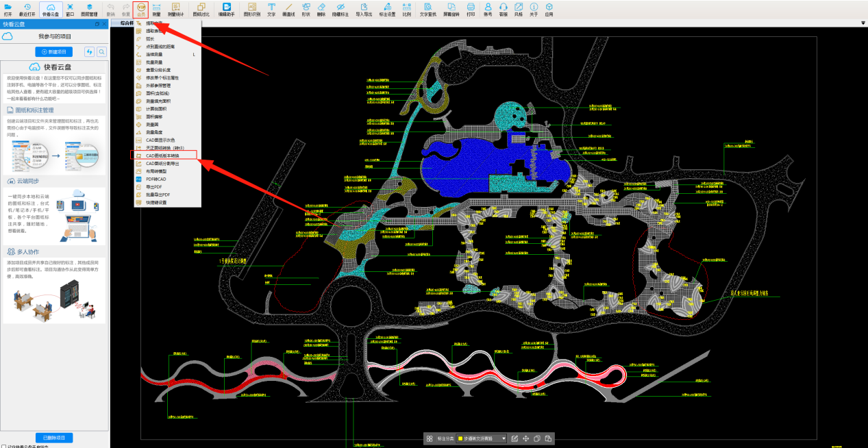The height and width of the screenshot is (448, 868).
Task: Click the 已删除项目 deleted projects button
Action: click(54, 438)
